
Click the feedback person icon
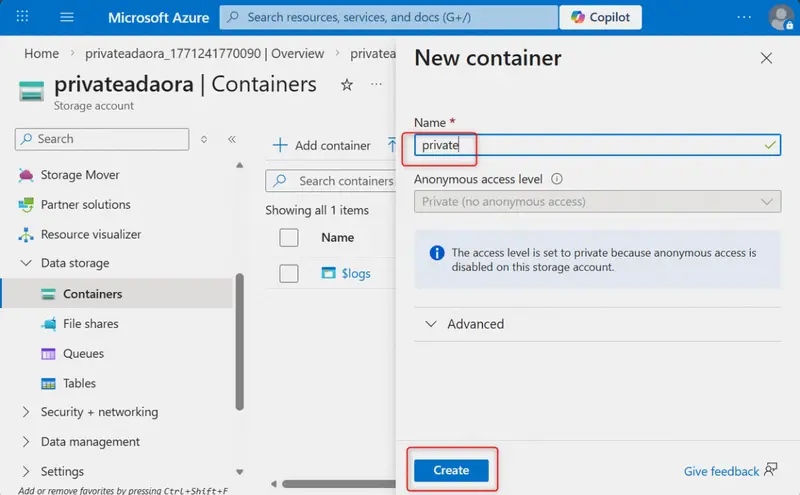[770, 470]
